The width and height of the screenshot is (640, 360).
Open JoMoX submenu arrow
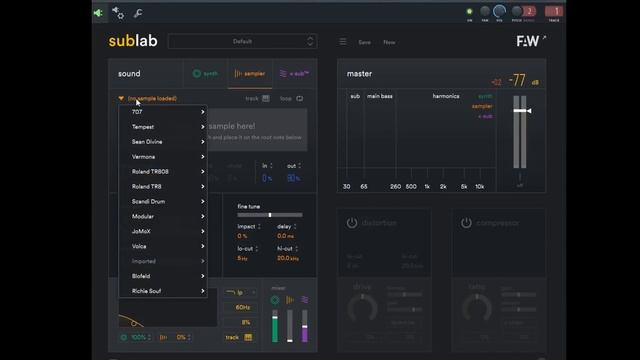point(202,231)
